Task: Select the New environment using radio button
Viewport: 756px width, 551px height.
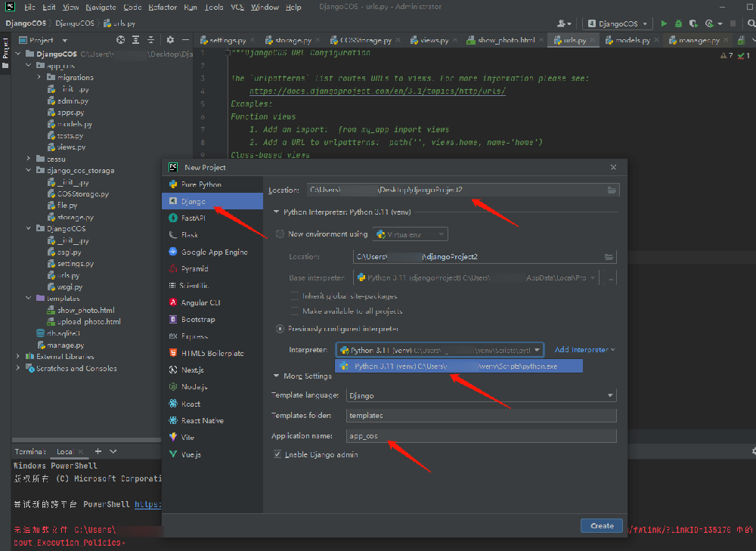Action: pos(280,234)
